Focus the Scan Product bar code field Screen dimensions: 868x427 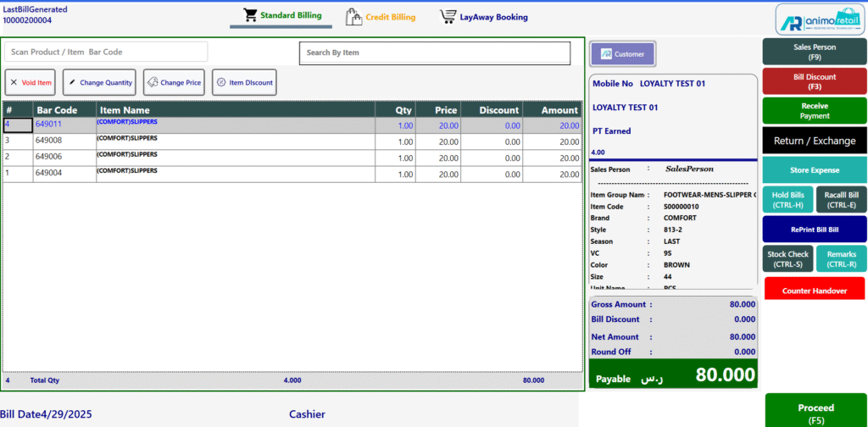coord(106,52)
